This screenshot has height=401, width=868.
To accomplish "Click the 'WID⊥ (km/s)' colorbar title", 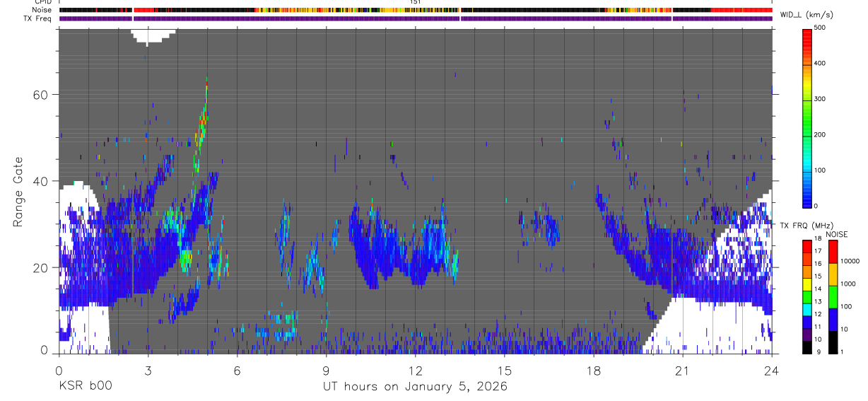I will pos(807,14).
